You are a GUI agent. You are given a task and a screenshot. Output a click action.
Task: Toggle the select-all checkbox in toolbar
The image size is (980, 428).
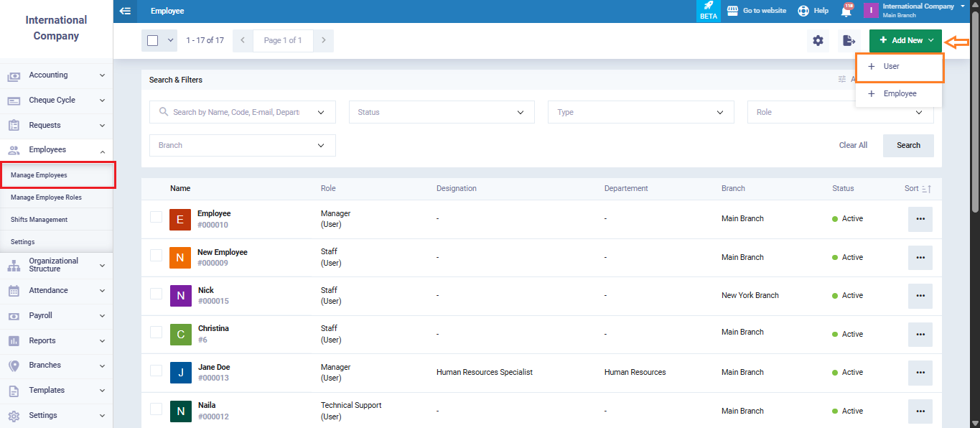(153, 41)
